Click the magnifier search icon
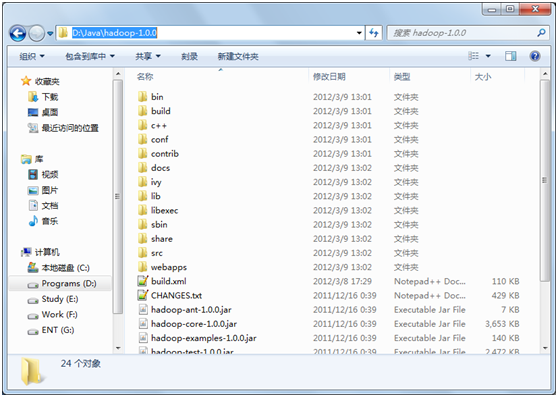Image resolution: width=558 pixels, height=397 pixels. click(541, 33)
